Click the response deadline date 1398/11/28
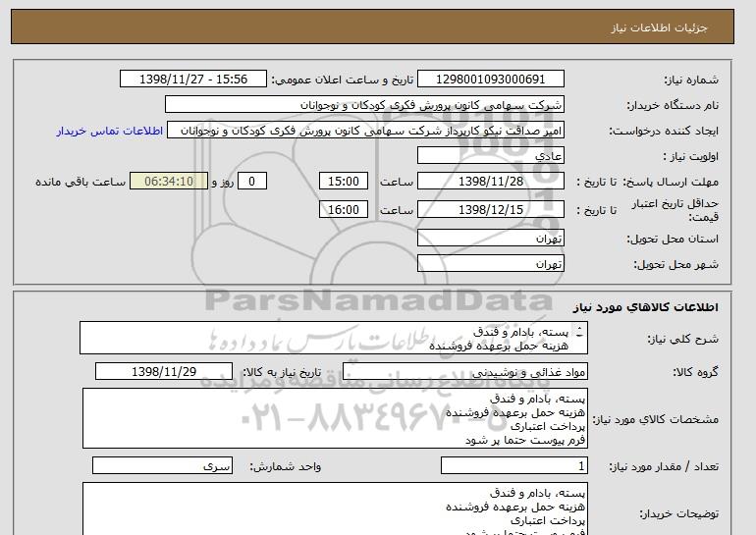The height and width of the screenshot is (535, 756). pyautogui.click(x=490, y=182)
